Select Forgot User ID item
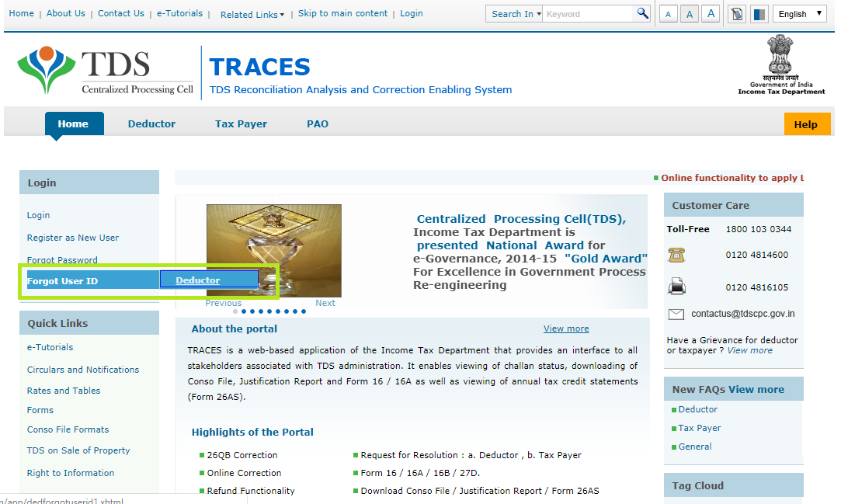This screenshot has width=841, height=504. pos(92,280)
